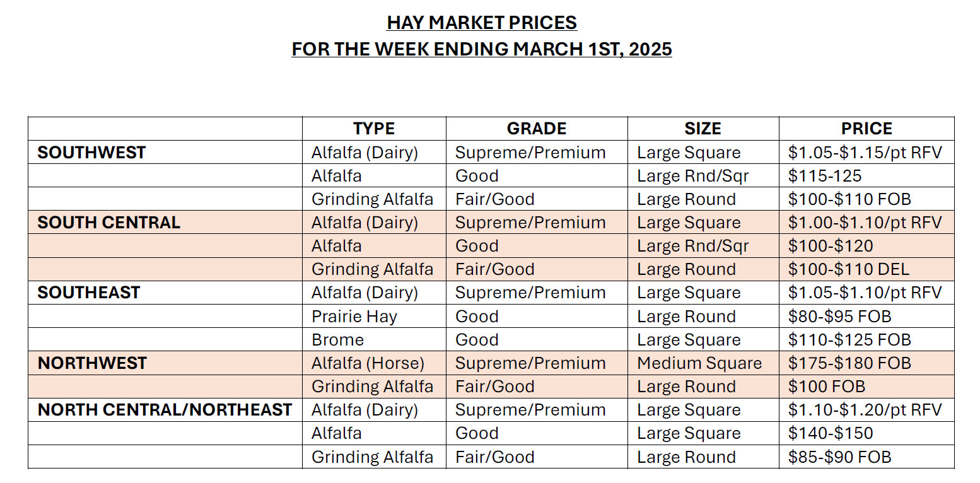
Task: Select the PRICE column header
Action: 866,129
